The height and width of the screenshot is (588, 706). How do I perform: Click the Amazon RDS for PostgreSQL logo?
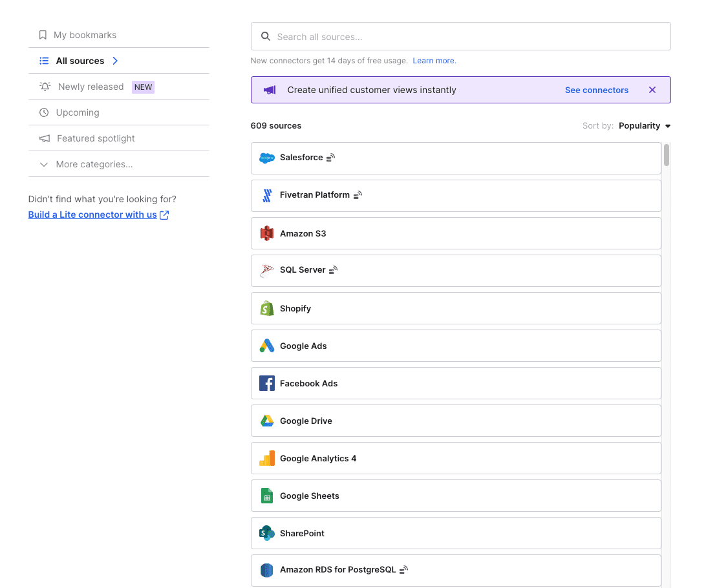267,570
